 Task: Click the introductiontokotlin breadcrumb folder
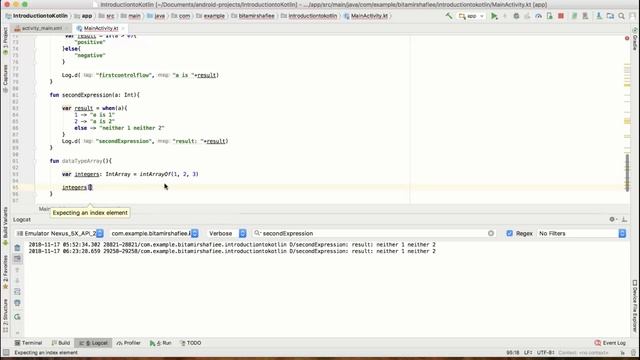(x=309, y=16)
